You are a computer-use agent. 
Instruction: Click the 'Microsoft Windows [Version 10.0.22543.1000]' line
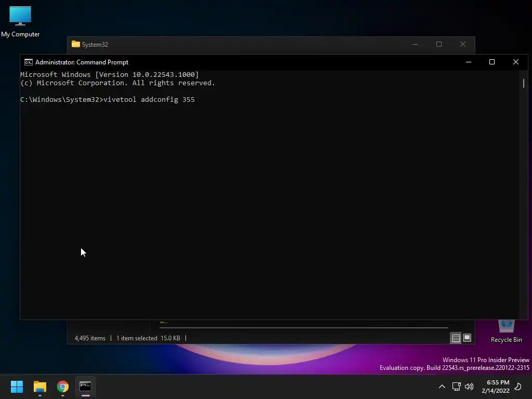tap(110, 75)
